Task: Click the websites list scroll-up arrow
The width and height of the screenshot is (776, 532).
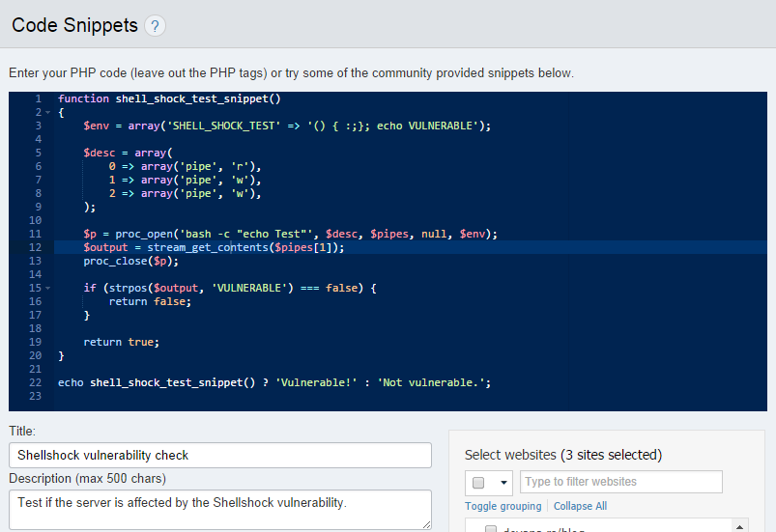Action: pos(740,526)
